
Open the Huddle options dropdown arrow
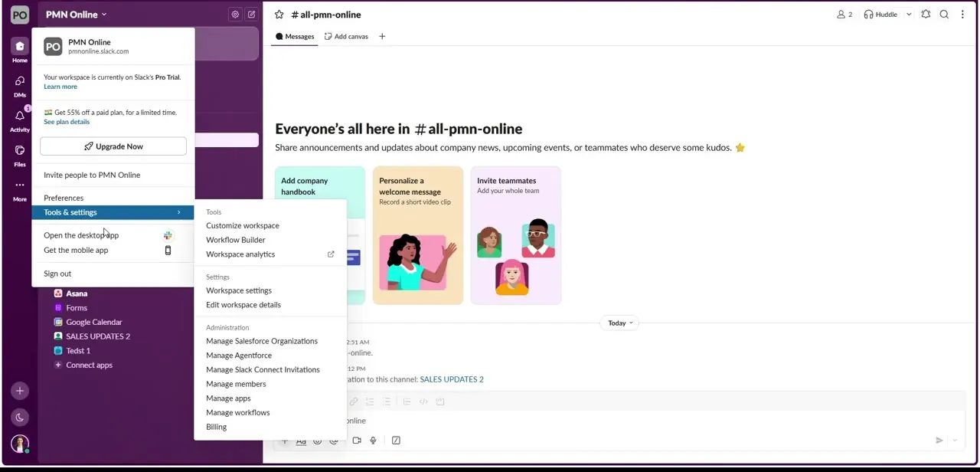(x=909, y=15)
